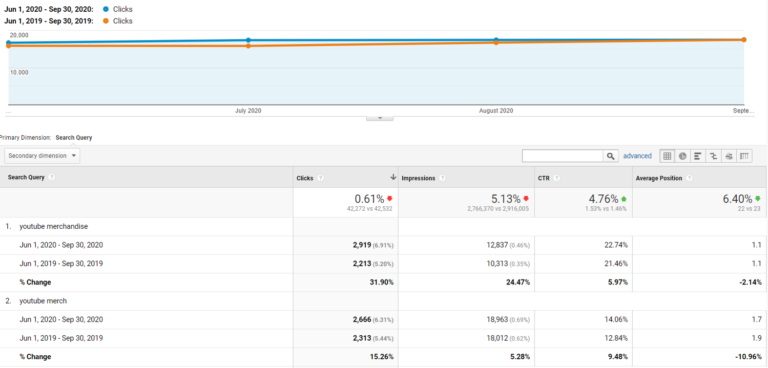Click the data point at the chart's right end
768x368 pixels.
point(744,40)
